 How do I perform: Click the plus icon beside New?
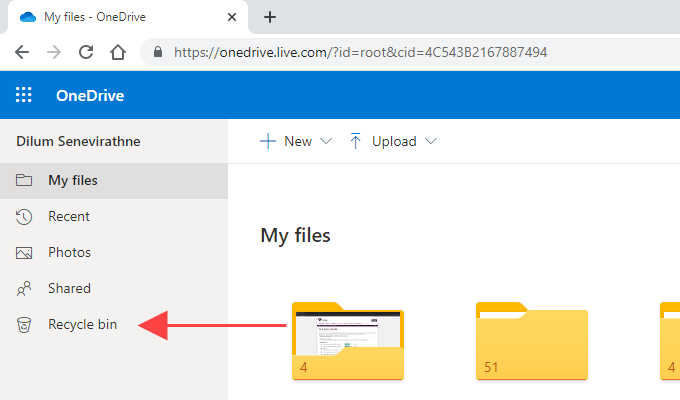(268, 141)
